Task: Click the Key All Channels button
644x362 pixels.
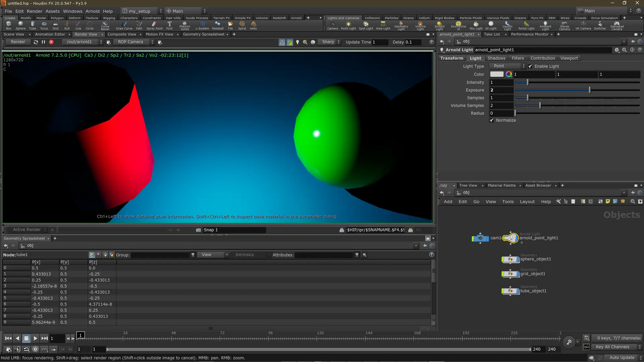Action: click(612, 347)
